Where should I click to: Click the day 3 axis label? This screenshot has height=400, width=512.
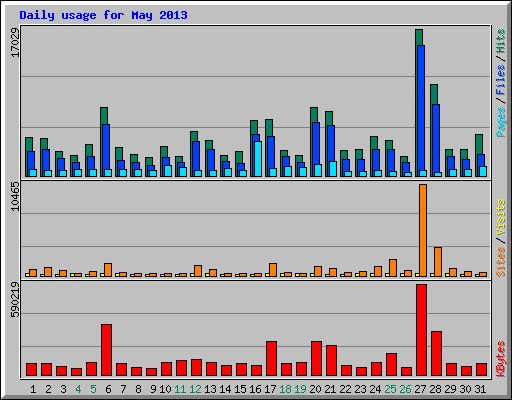point(63,389)
